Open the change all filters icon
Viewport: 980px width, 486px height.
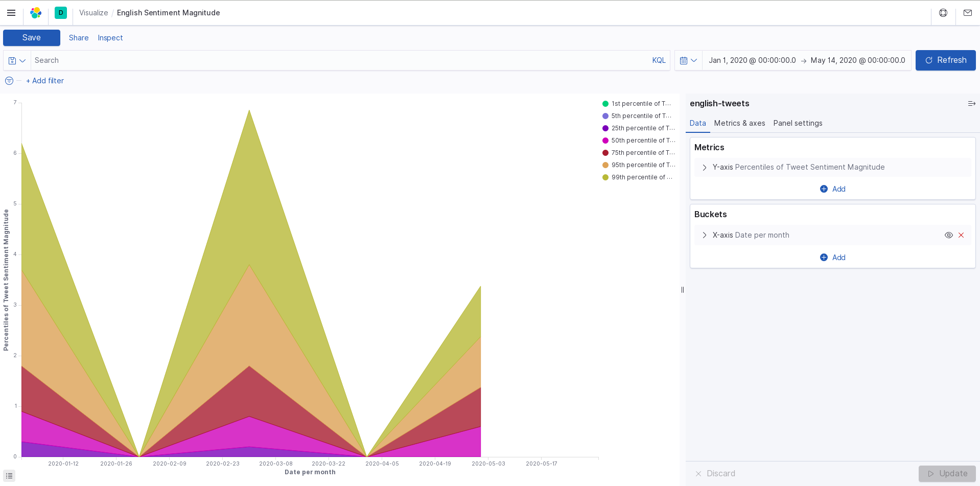point(9,81)
